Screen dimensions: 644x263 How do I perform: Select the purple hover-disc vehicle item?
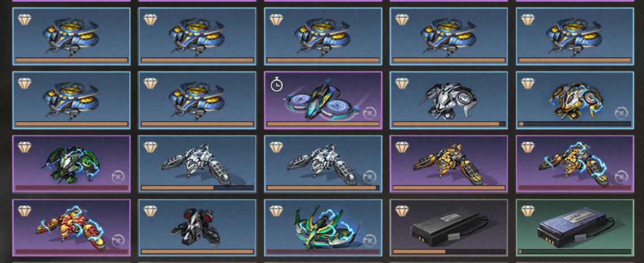(323, 101)
